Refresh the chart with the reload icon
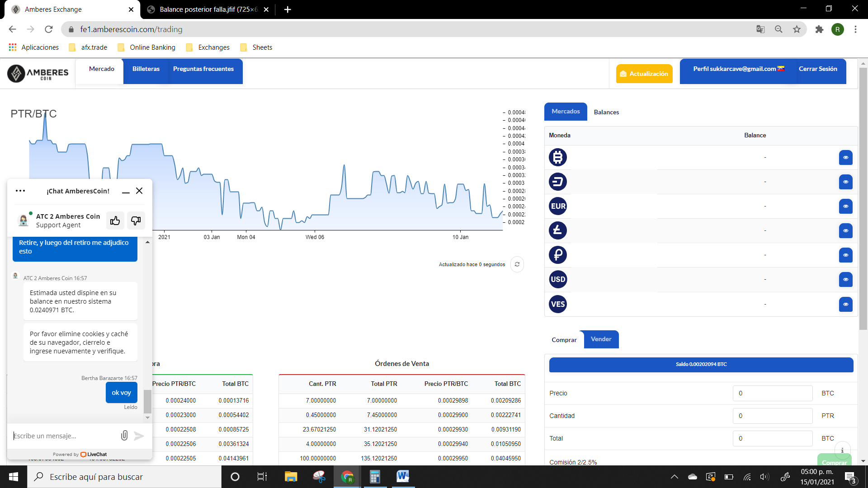The width and height of the screenshot is (868, 488). pos(517,264)
